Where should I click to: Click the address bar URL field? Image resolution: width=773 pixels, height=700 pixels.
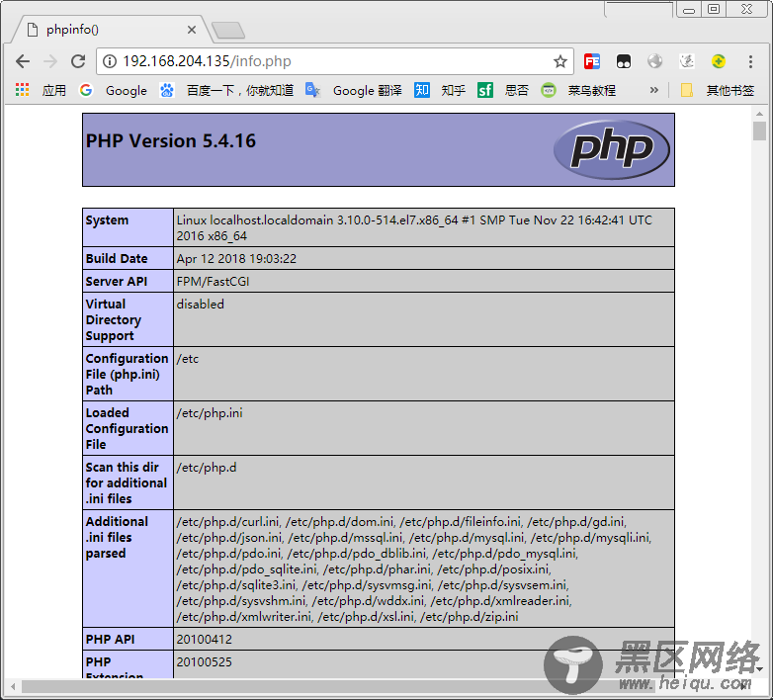(x=333, y=61)
